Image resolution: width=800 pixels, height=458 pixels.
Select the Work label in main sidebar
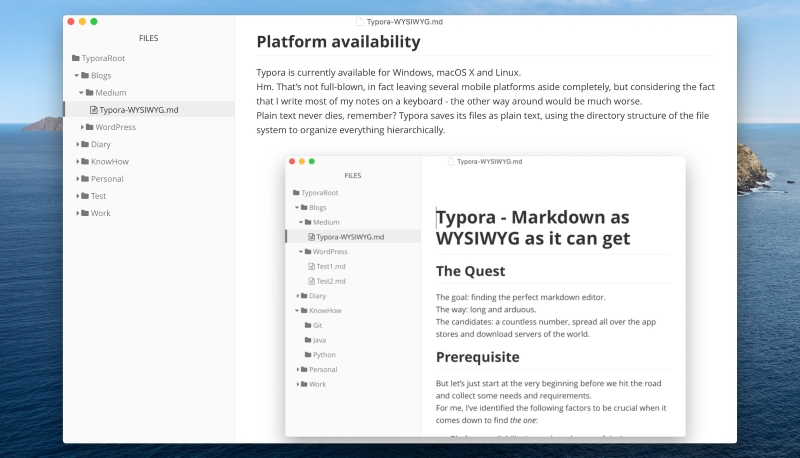tap(101, 213)
